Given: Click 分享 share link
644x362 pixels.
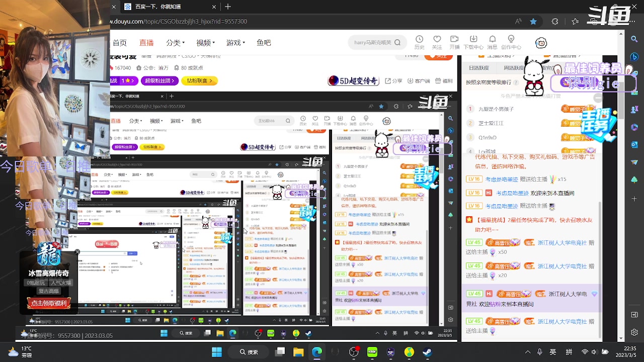Looking at the screenshot, I should (393, 80).
